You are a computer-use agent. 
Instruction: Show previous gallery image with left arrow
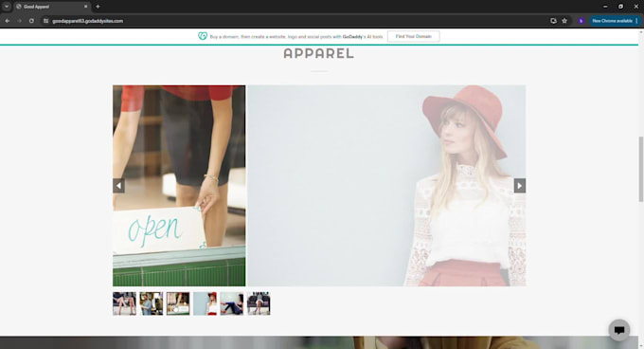(x=118, y=186)
